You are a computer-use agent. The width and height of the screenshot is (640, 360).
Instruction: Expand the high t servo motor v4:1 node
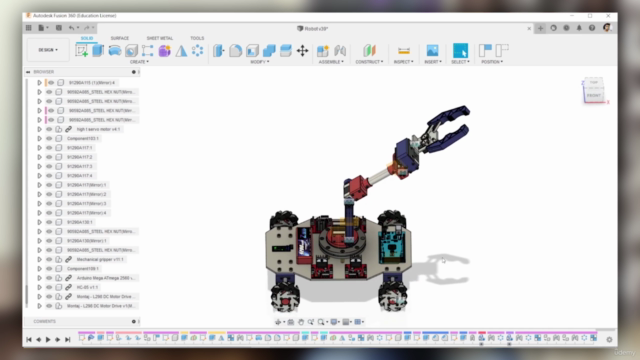coord(40,129)
